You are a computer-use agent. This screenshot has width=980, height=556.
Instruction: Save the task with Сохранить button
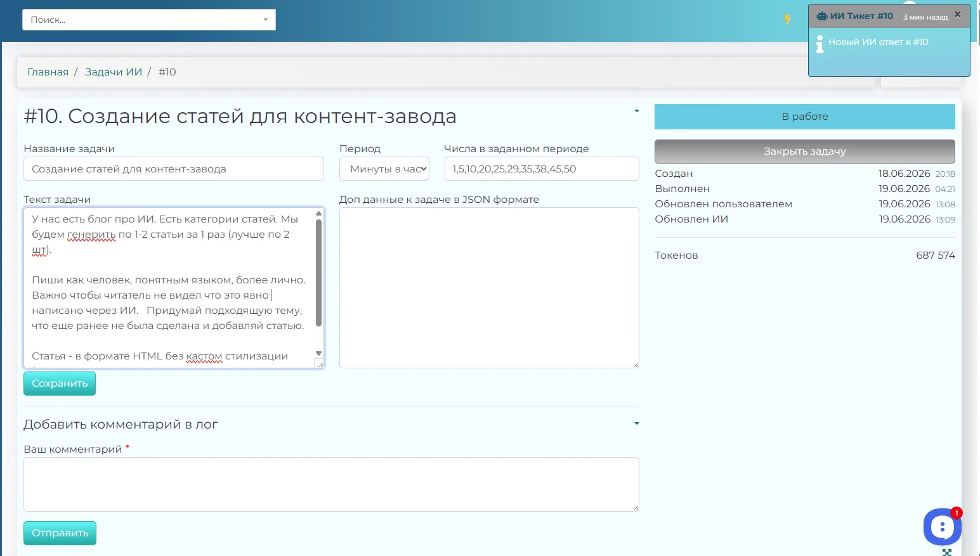[60, 384]
